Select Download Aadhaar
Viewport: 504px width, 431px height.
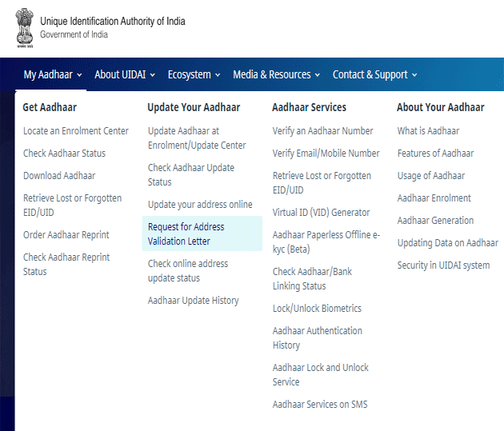(59, 176)
